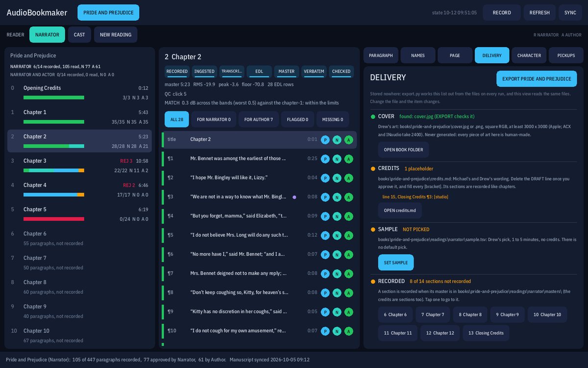
Task: Click OPEN BOOK FOLDER
Action: (x=404, y=150)
